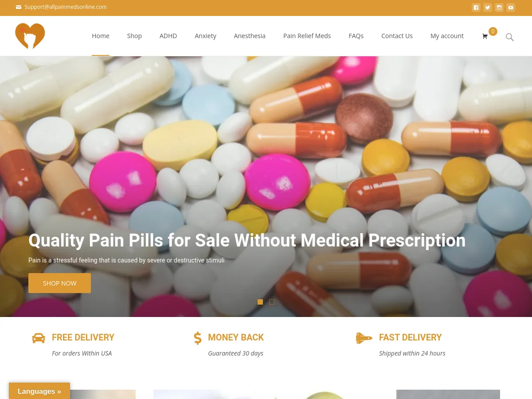
Task: Open the Anxiety menu item
Action: pos(205,36)
